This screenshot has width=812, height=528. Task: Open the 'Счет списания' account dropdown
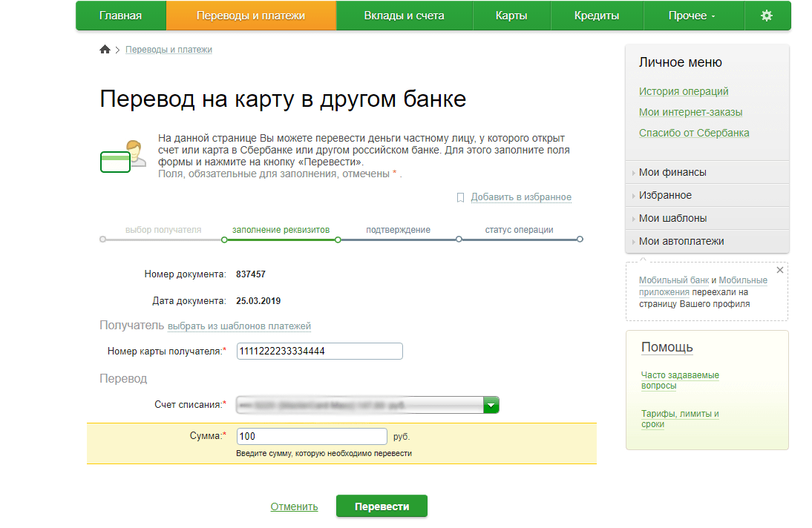491,406
